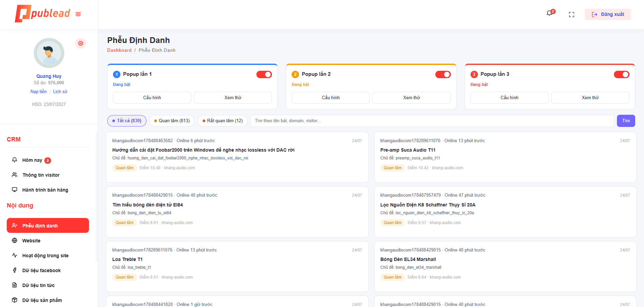Click Xem thử for Popup lần 2
This screenshot has height=307, width=644.
(x=412, y=97)
